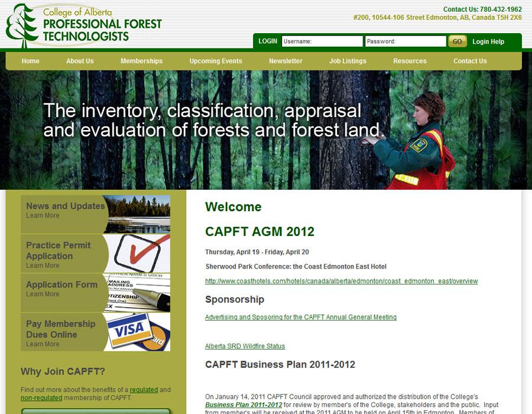Click Learn More under Practice Permit Application
The image size is (532, 414).
click(43, 266)
